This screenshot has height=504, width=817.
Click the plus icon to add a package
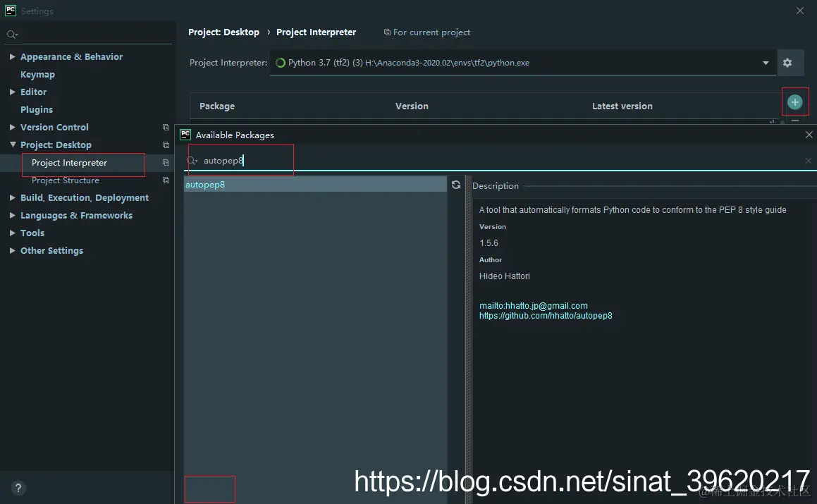[x=794, y=102]
